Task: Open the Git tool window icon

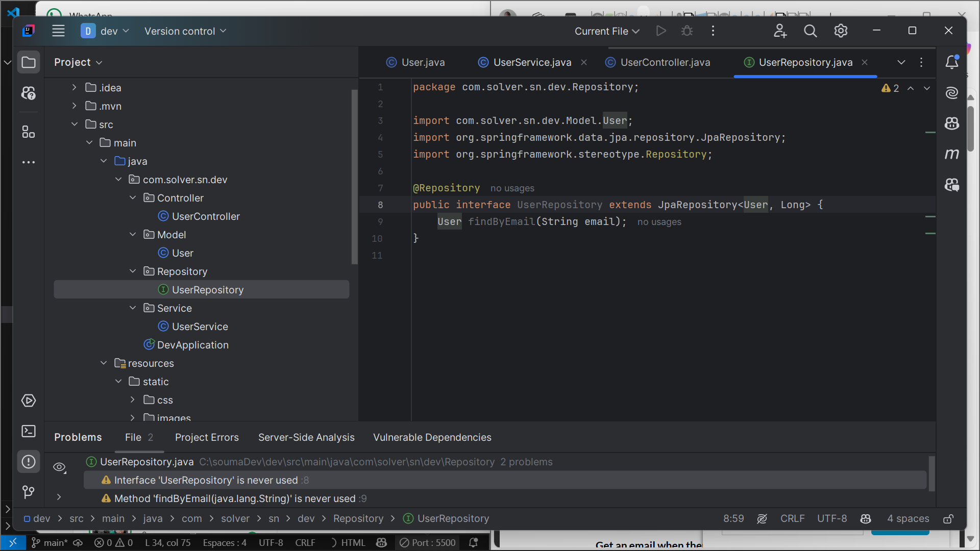Action: 29,492
